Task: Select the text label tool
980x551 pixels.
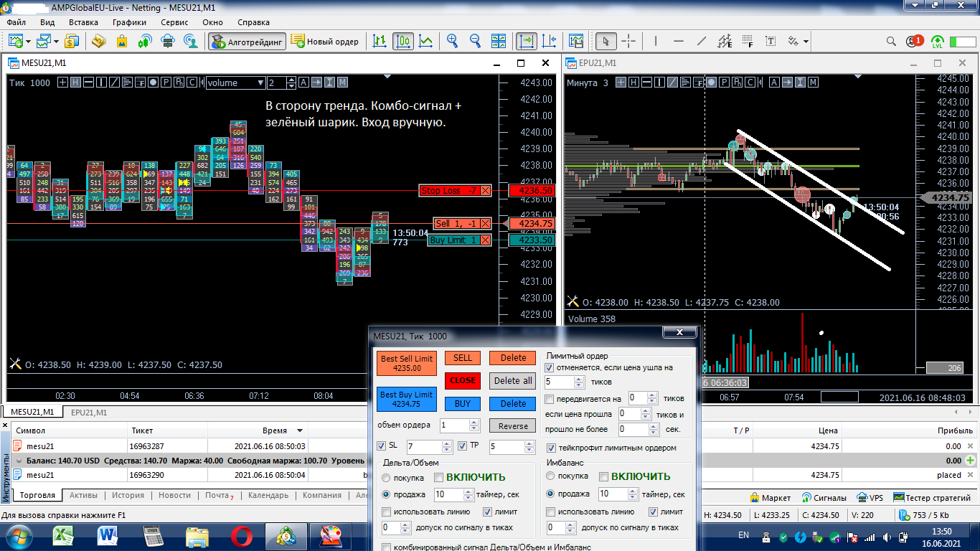Action: click(772, 42)
